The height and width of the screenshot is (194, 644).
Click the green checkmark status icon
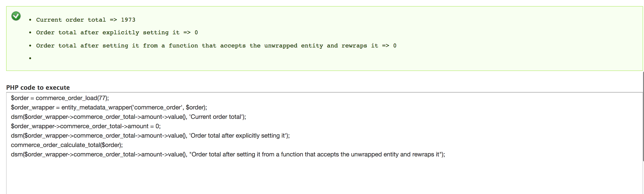(16, 16)
